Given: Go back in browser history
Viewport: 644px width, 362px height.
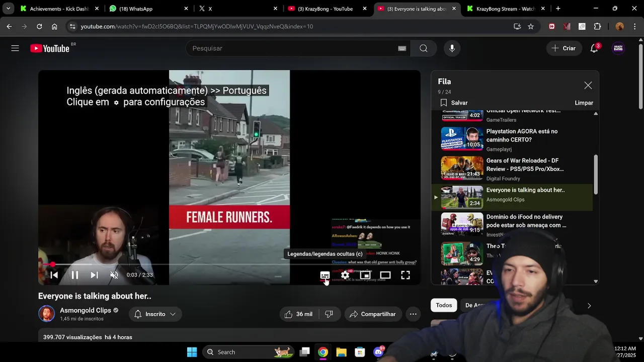Looking at the screenshot, I should 9,26.
